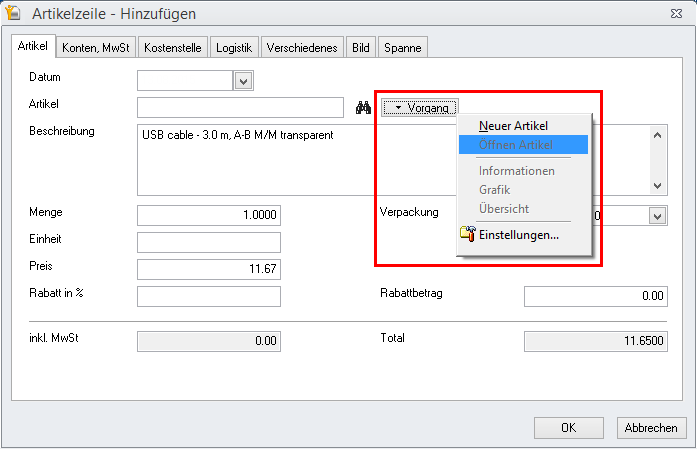Open the Kostenstelle tab

(173, 47)
